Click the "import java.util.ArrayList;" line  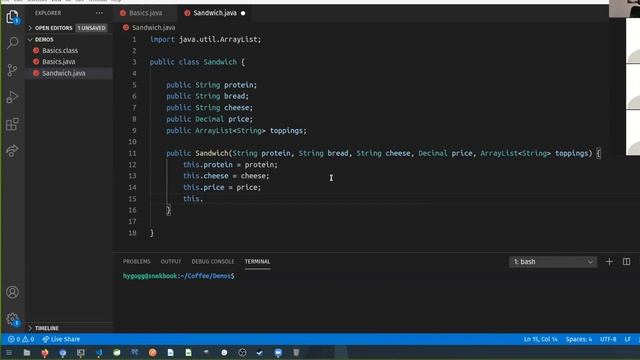pyautogui.click(x=205, y=40)
